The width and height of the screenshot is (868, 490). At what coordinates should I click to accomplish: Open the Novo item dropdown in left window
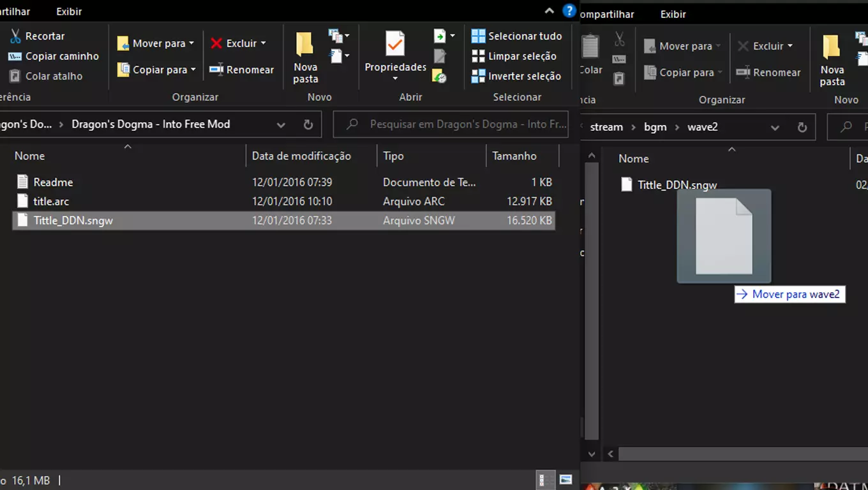click(x=339, y=36)
